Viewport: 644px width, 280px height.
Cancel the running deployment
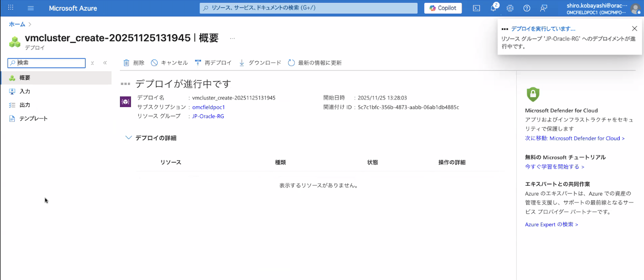coord(169,63)
